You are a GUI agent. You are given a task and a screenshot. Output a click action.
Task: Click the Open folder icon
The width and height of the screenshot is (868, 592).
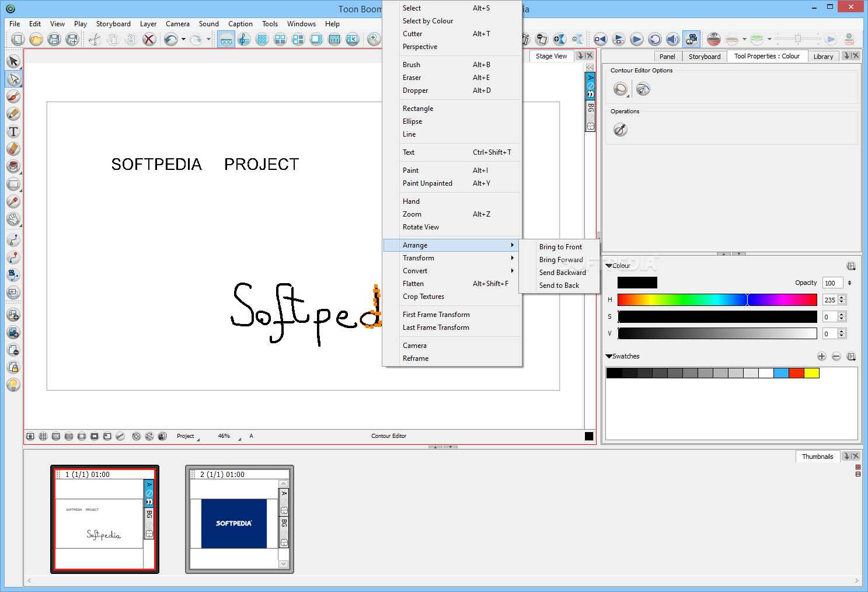[x=36, y=39]
